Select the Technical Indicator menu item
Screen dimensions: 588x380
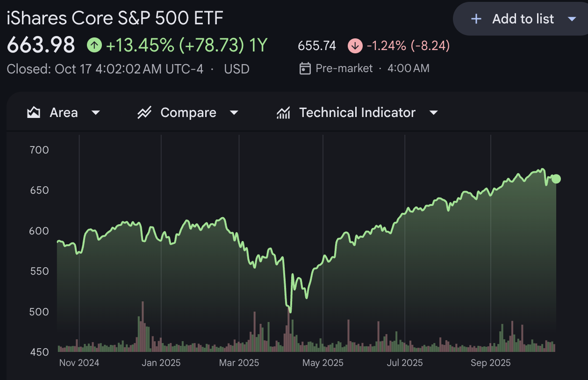tap(357, 112)
